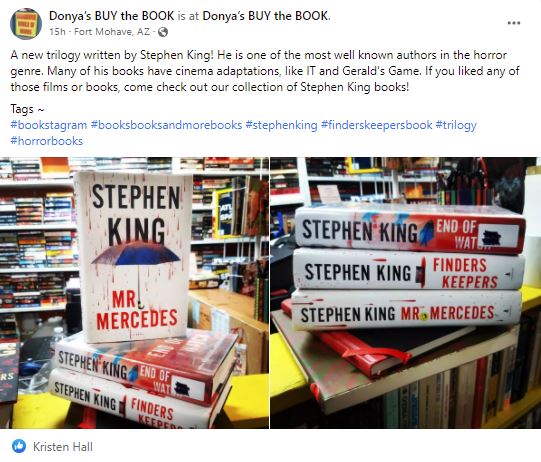The height and width of the screenshot is (462, 541).
Task: Open the Fort Mohave, AZ location link
Action: [112, 32]
